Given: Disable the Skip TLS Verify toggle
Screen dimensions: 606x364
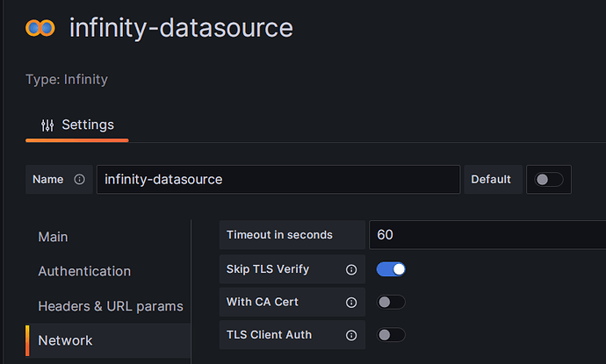Looking at the screenshot, I should (x=391, y=269).
